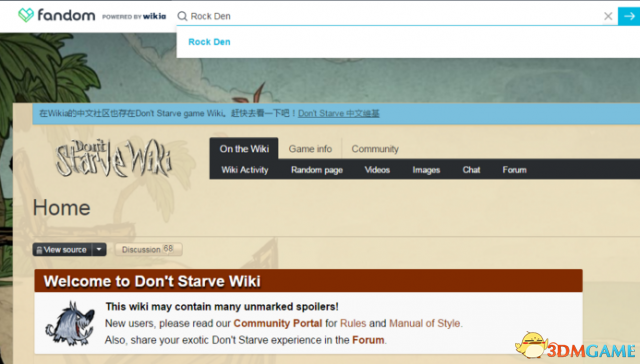
Task: Open Wiki Activity
Action: click(x=245, y=170)
